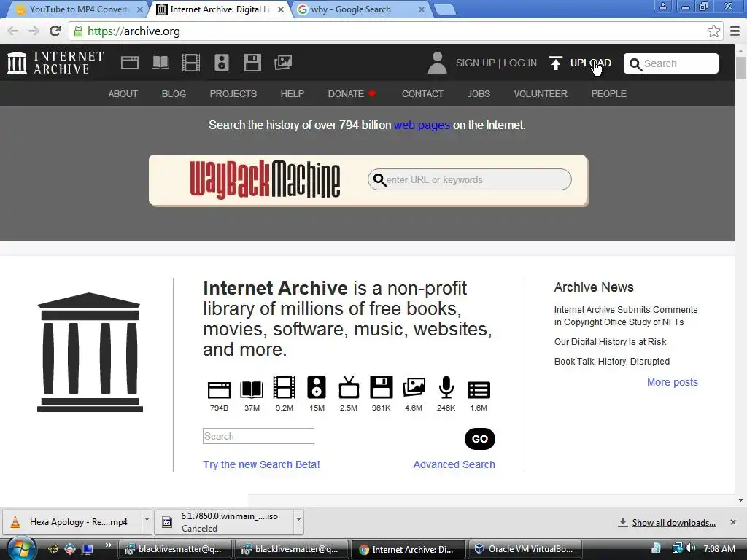Screen dimensions: 747x560
Task: Click the green padlock security icon
Action: tap(78, 31)
